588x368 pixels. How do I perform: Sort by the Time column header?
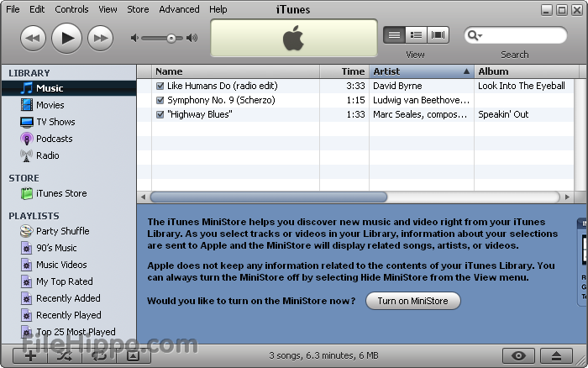344,71
